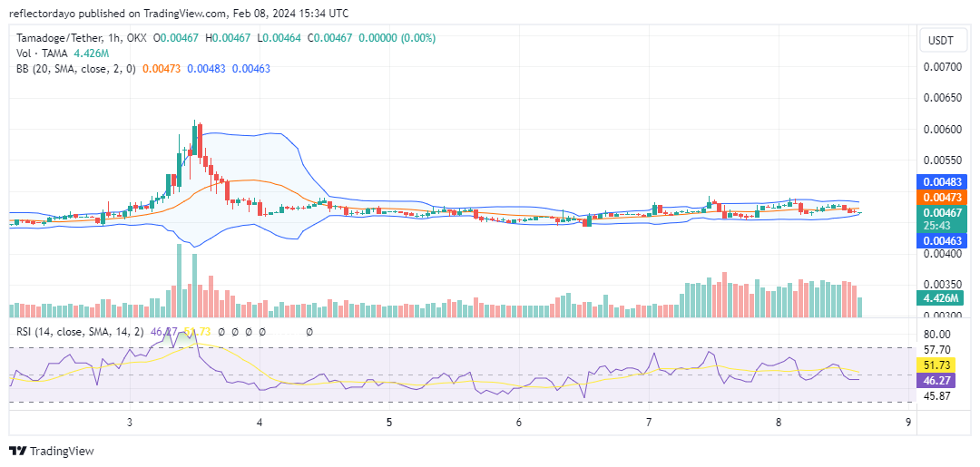980x467 pixels.
Task: Click the BB upper value 0.00483 in legend
Action: pos(206,69)
